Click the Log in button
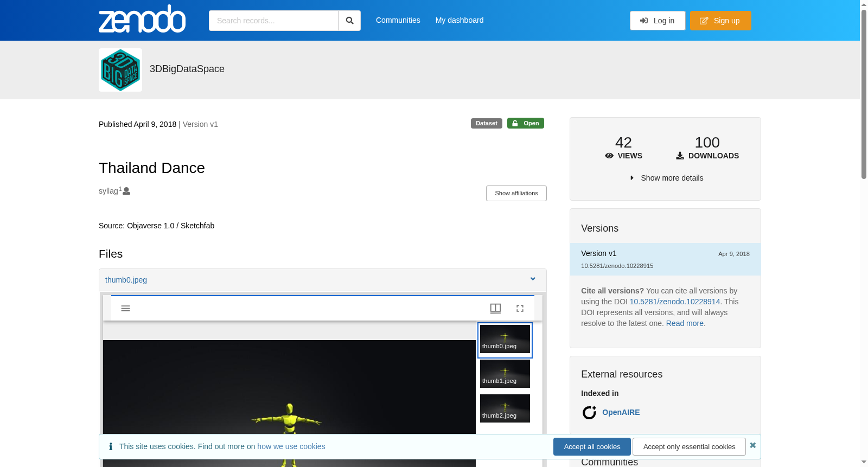868x467 pixels. pos(658,21)
